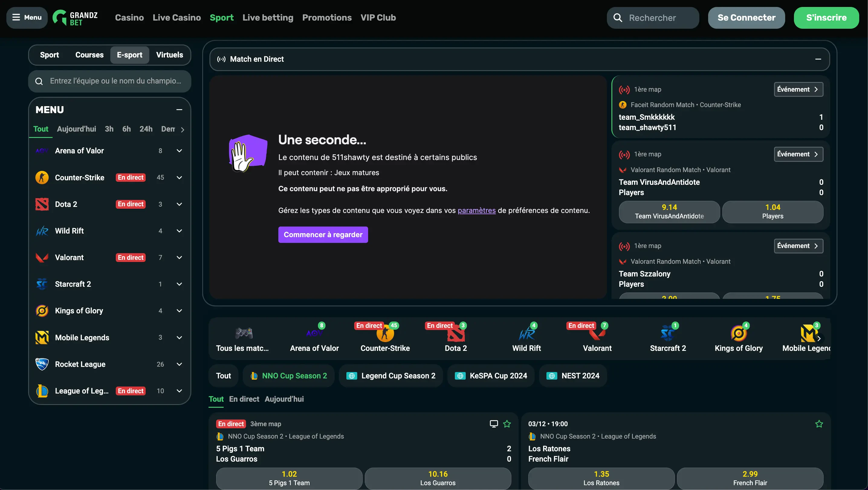This screenshot has width=868, height=490.
Task: Expand Rocket League chevron
Action: pos(179,364)
